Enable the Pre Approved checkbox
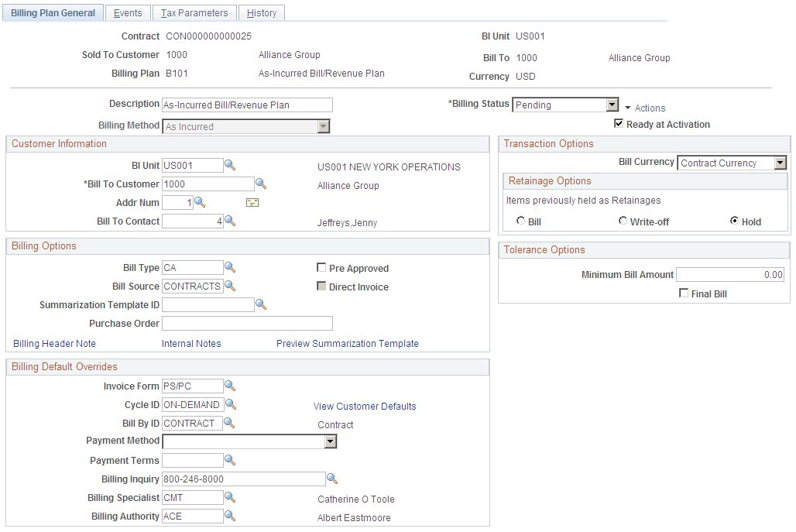 click(322, 267)
